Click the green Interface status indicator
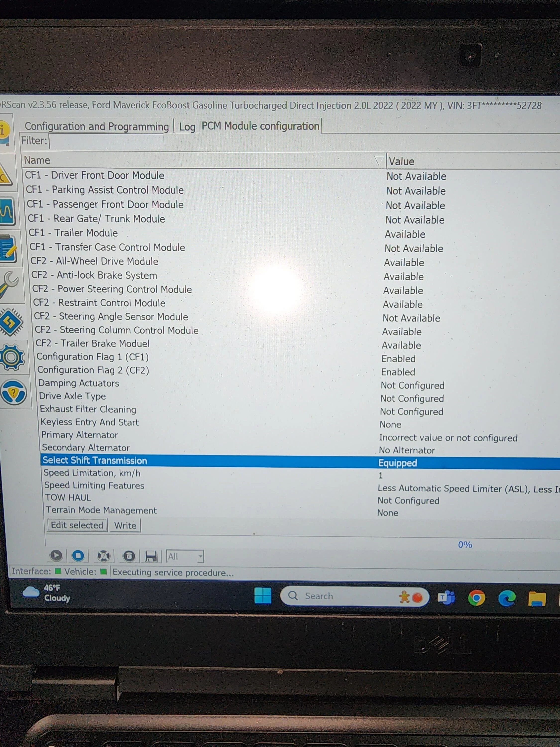560x747 pixels. point(58,571)
